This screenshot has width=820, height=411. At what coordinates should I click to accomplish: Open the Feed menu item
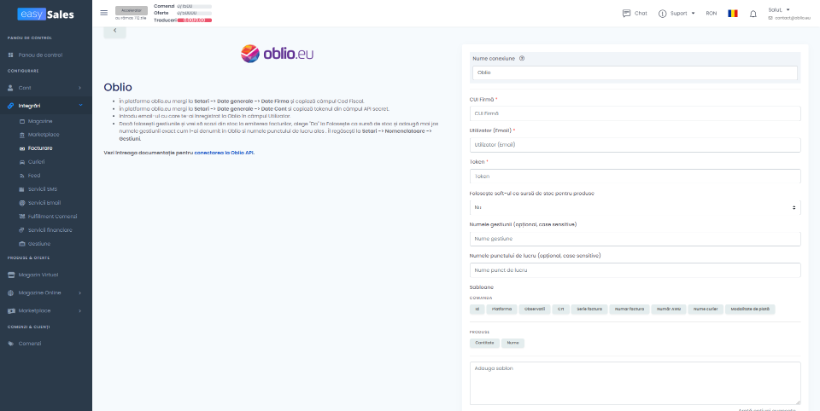pyautogui.click(x=34, y=176)
